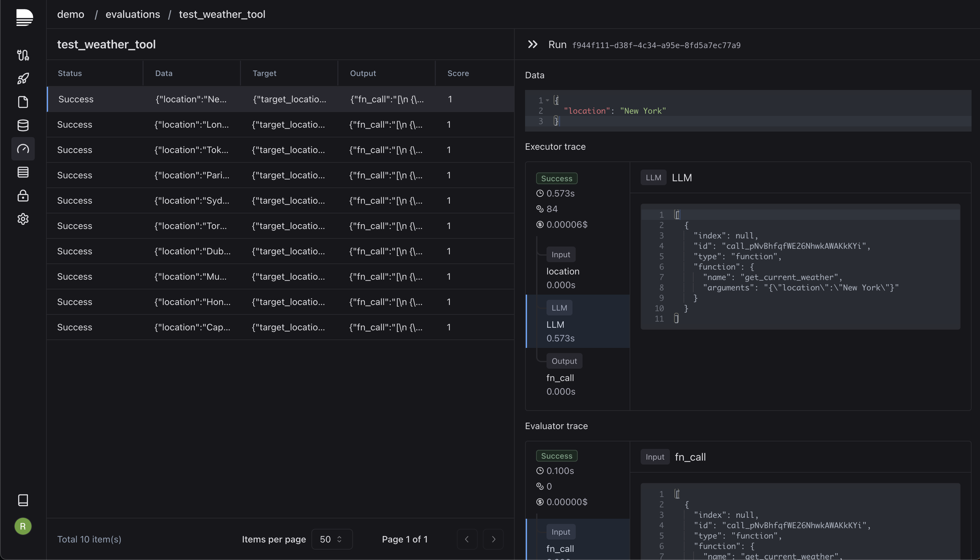This screenshot has height=560, width=980.
Task: Open the stacked rows logs icon
Action: pos(23,172)
